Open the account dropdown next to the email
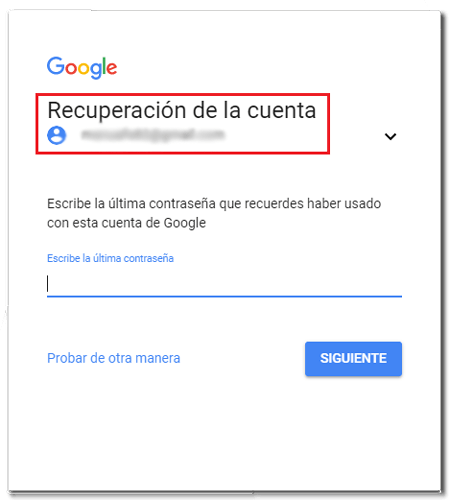450x500 pixels. (x=390, y=136)
